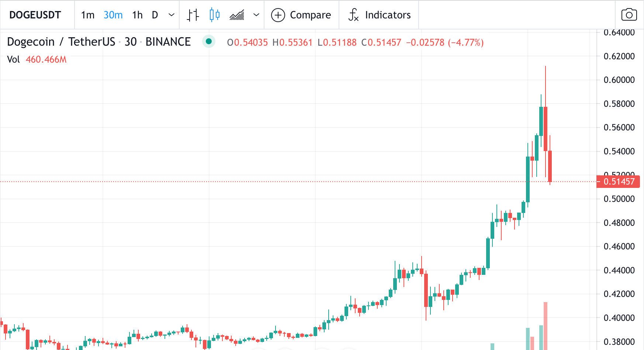The height and width of the screenshot is (350, 644).
Task: Expand the timeframe interval dropdown
Action: click(x=171, y=15)
